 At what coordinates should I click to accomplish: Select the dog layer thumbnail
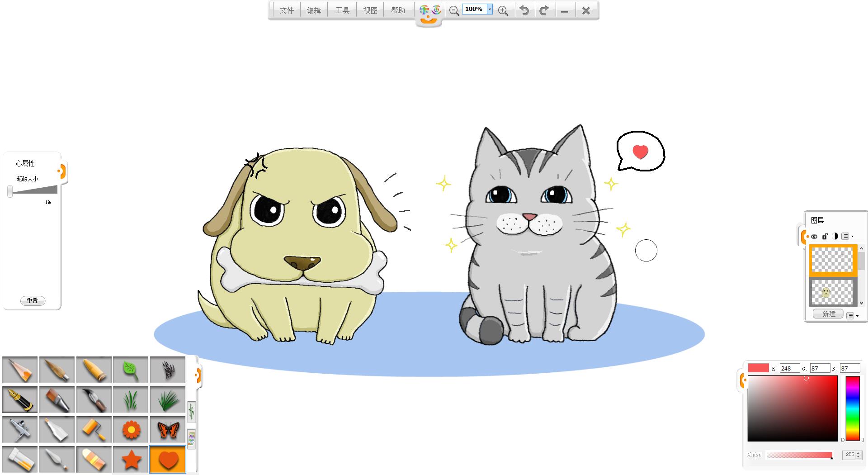832,292
